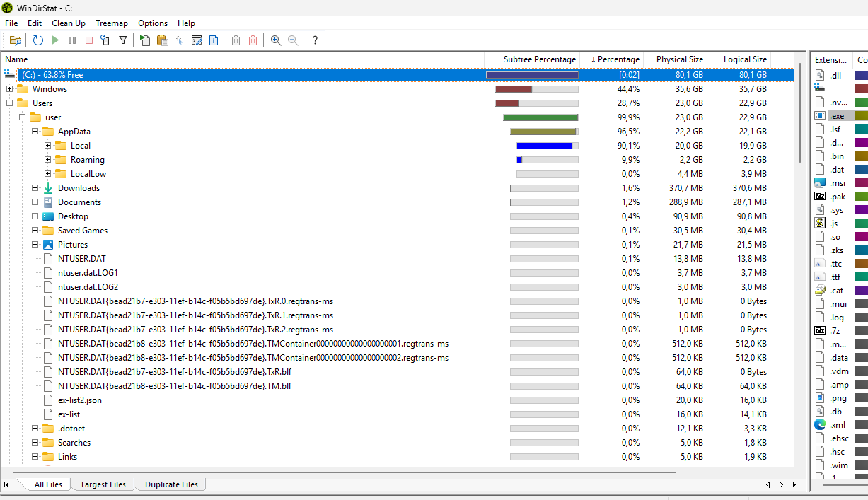
Task: Sort by the Name column header
Action: click(x=243, y=59)
